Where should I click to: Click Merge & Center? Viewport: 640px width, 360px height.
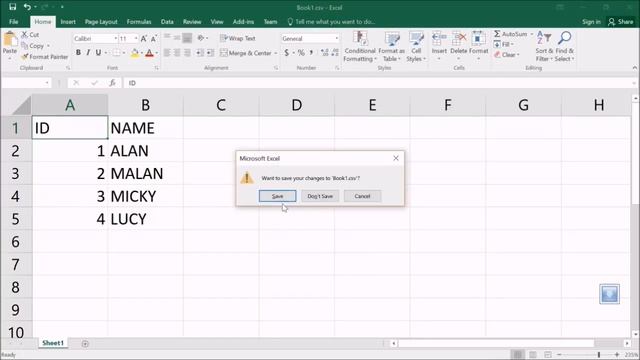246,53
